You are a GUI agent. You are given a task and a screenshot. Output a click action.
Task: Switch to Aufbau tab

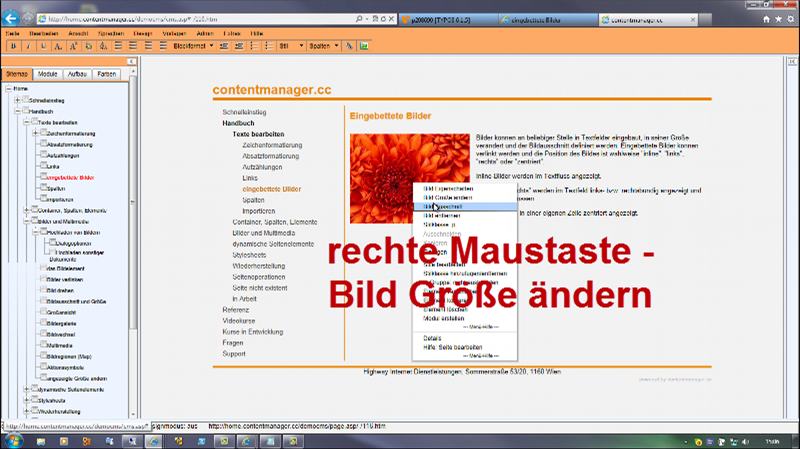[x=77, y=74]
